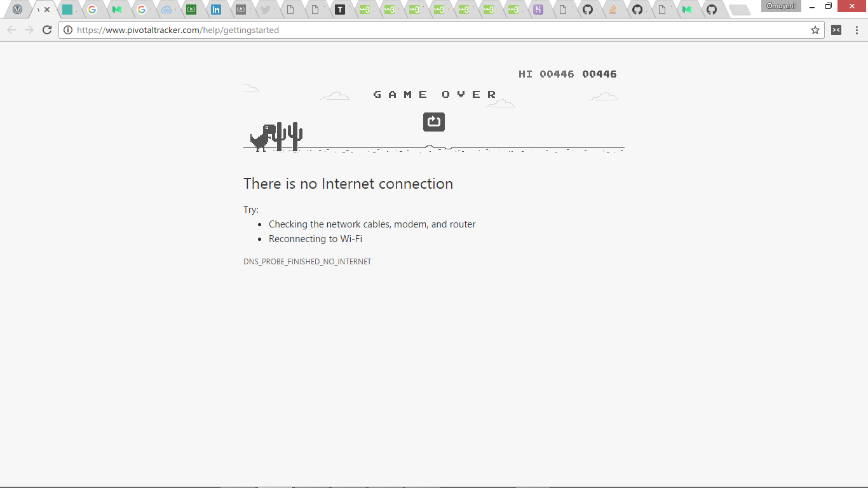The image size is (868, 488).
Task: Open the Omoyeni profile button
Action: (781, 6)
